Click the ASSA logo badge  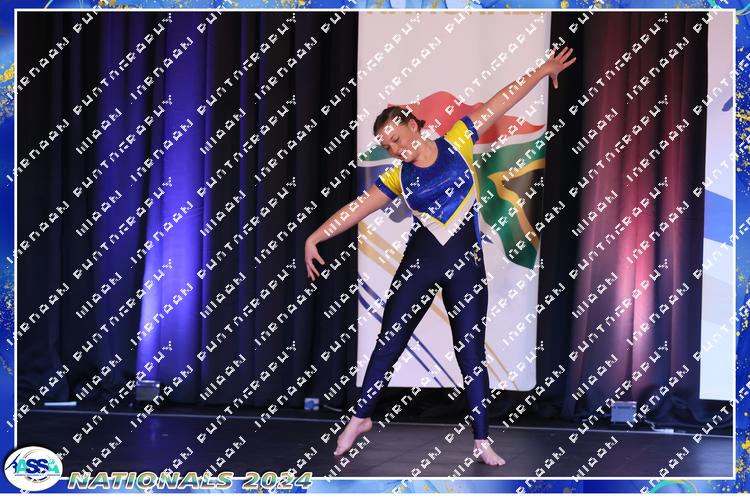pos(33,469)
